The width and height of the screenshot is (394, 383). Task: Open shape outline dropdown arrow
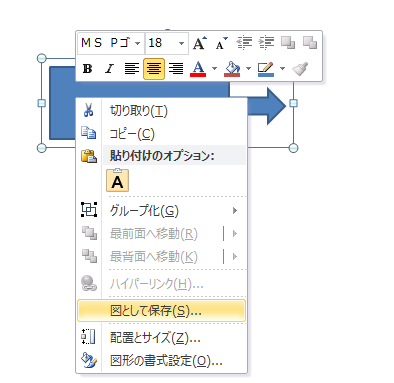(x=282, y=69)
